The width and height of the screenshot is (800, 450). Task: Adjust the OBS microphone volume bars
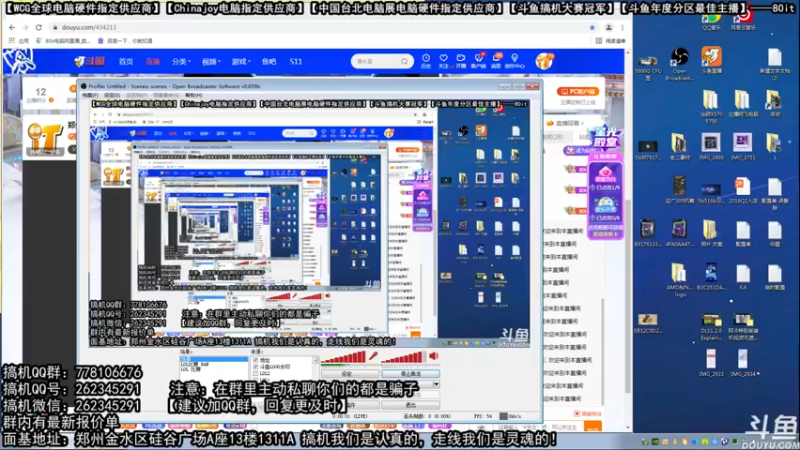tap(343, 357)
